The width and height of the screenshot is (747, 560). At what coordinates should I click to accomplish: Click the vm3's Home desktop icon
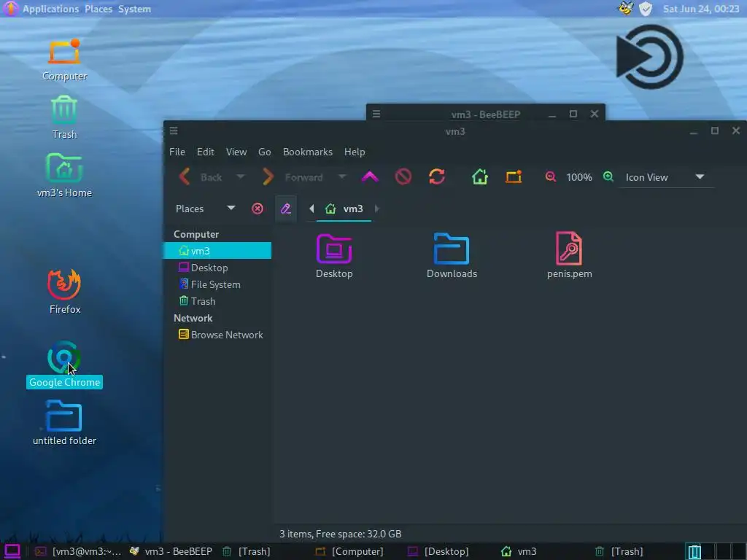pos(64,168)
